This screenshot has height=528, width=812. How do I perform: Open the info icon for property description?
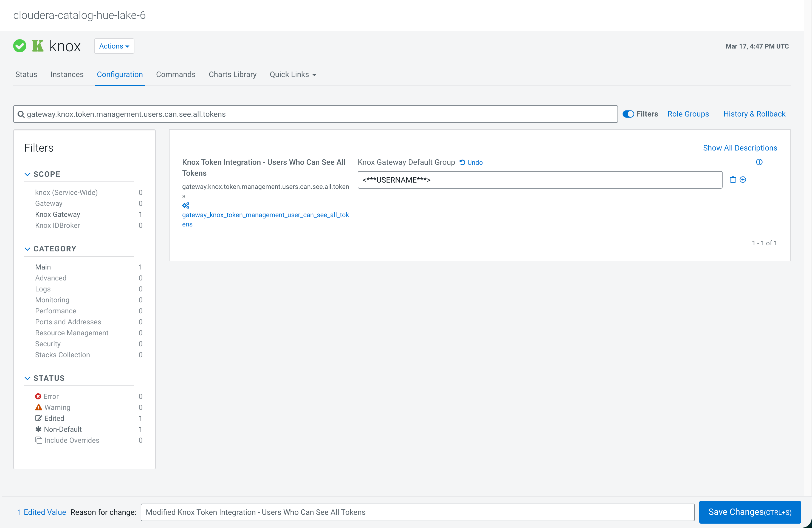(759, 162)
